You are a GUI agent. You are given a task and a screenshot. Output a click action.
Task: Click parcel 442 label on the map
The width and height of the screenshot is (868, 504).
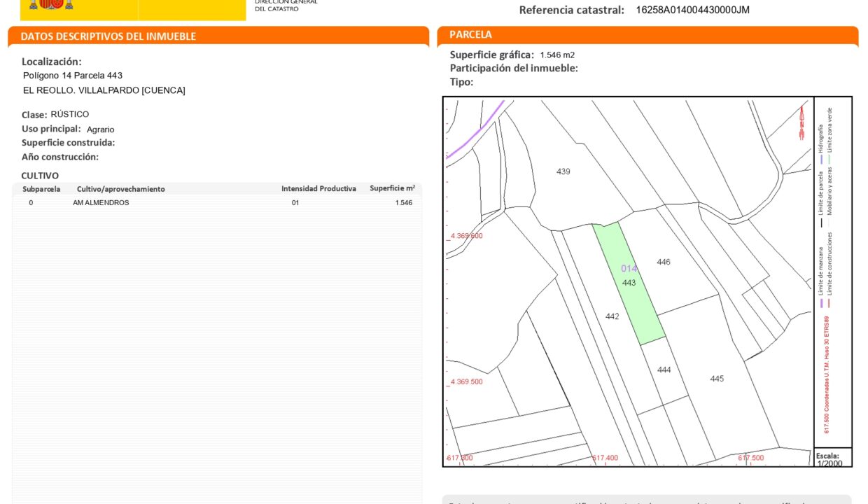click(x=612, y=316)
